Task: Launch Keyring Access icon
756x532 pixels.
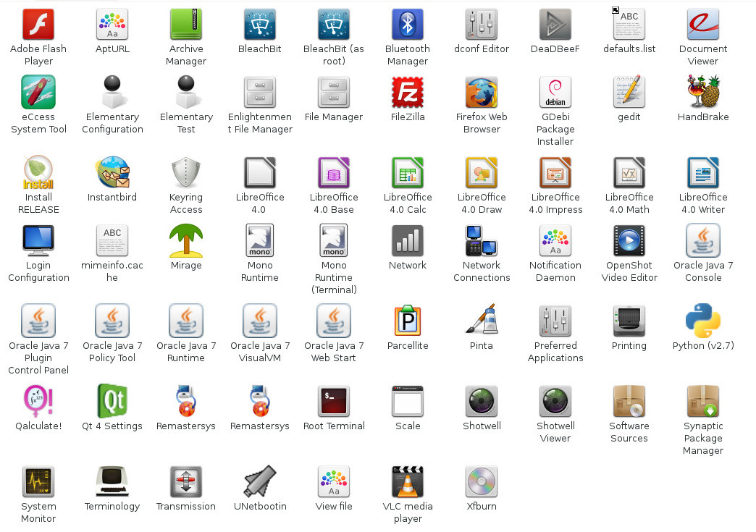Action: [186, 172]
